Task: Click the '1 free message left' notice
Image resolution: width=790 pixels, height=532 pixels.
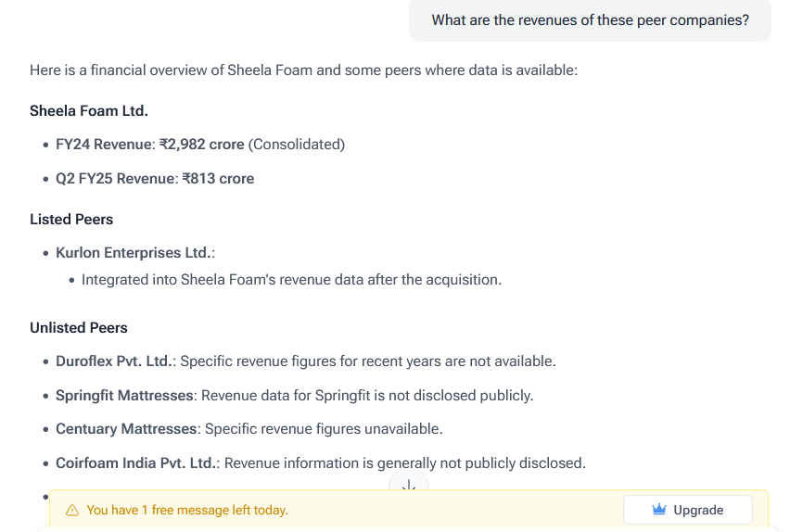Action: point(187,511)
